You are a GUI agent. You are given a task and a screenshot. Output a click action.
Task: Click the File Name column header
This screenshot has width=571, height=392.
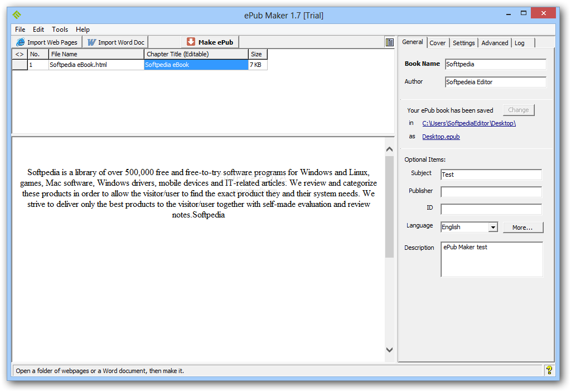click(x=96, y=54)
